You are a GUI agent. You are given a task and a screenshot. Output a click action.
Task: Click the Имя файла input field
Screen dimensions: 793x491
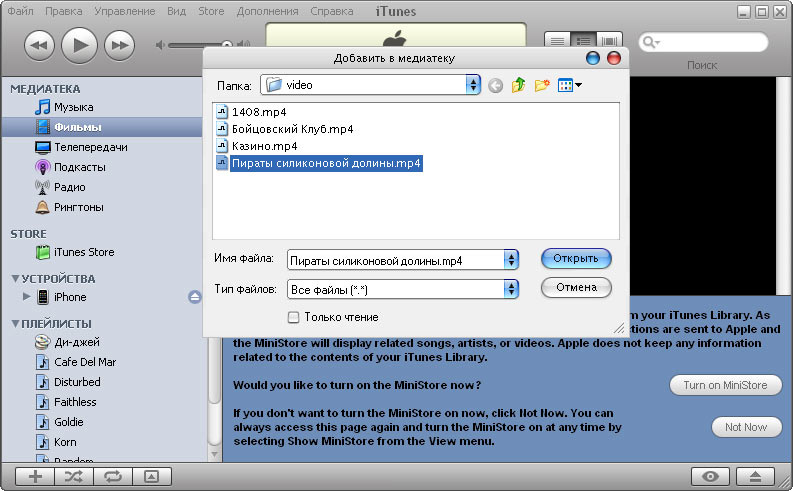[395, 260]
